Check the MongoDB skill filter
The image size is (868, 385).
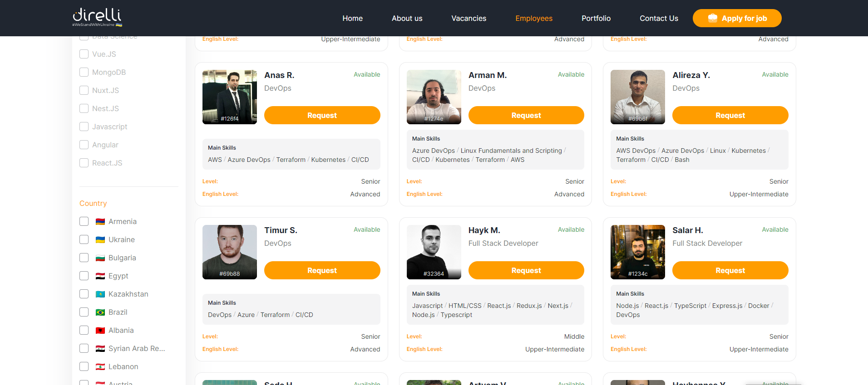[x=84, y=72]
